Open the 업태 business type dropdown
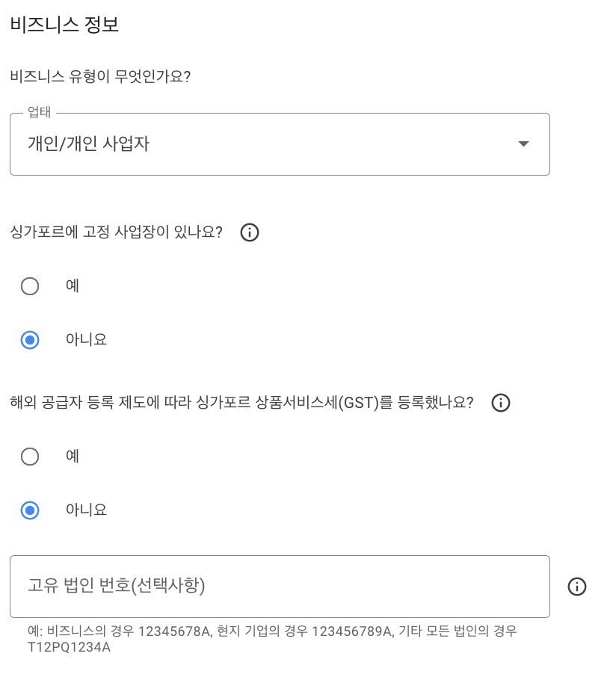Image resolution: width=616 pixels, height=680 pixels. coord(280,144)
